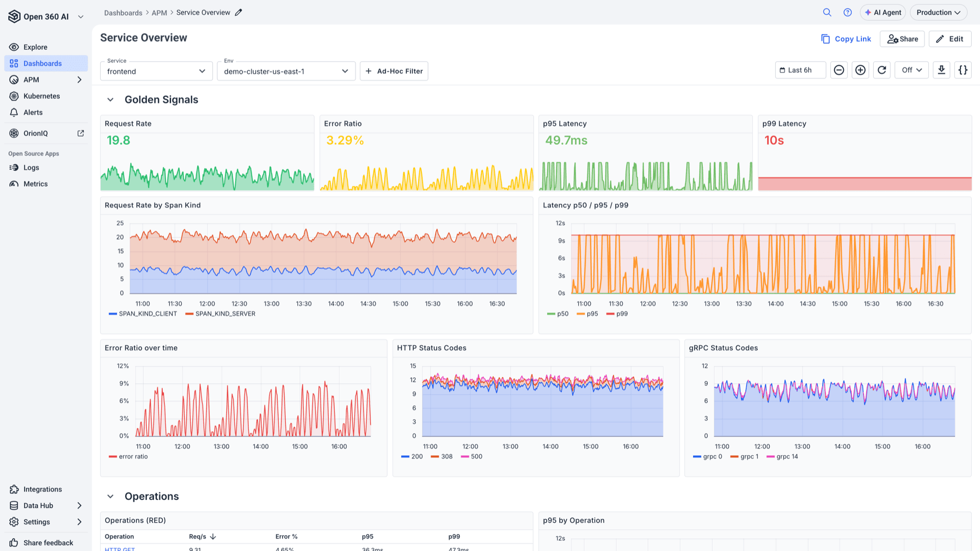The image size is (980, 551).
Task: Open APM in the sidebar
Action: (x=46, y=80)
